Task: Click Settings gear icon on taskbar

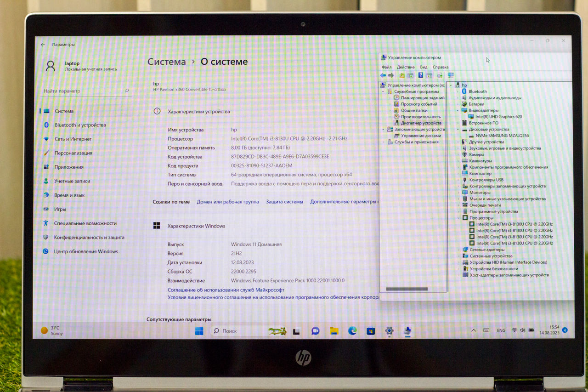Action: (389, 331)
